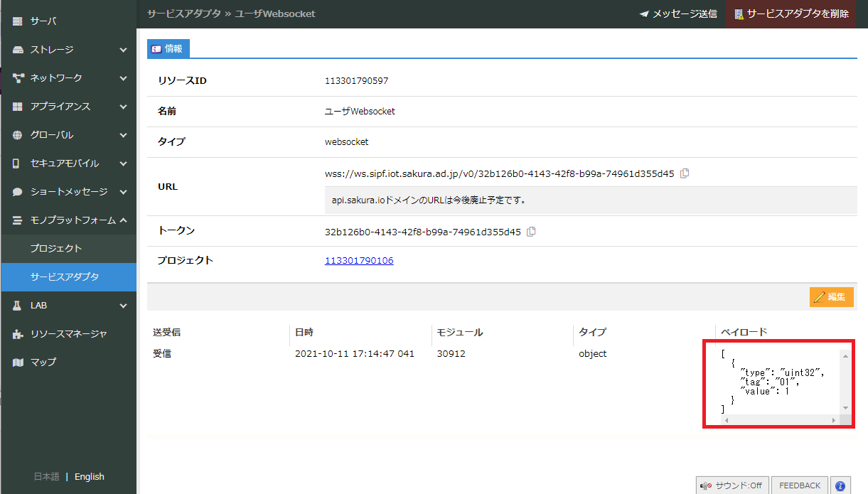Click the 日時 column header
The height and width of the screenshot is (494, 868).
click(x=304, y=333)
